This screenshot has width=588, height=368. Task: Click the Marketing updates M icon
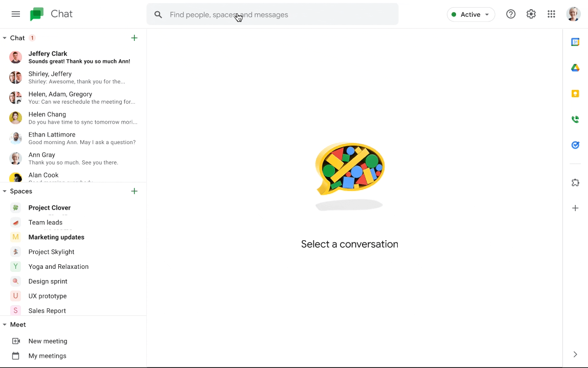click(15, 237)
